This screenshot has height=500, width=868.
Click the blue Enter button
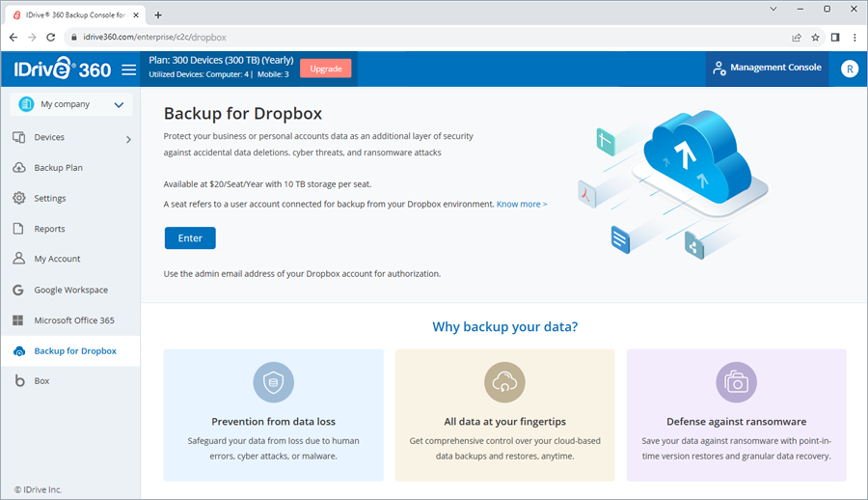tap(190, 237)
